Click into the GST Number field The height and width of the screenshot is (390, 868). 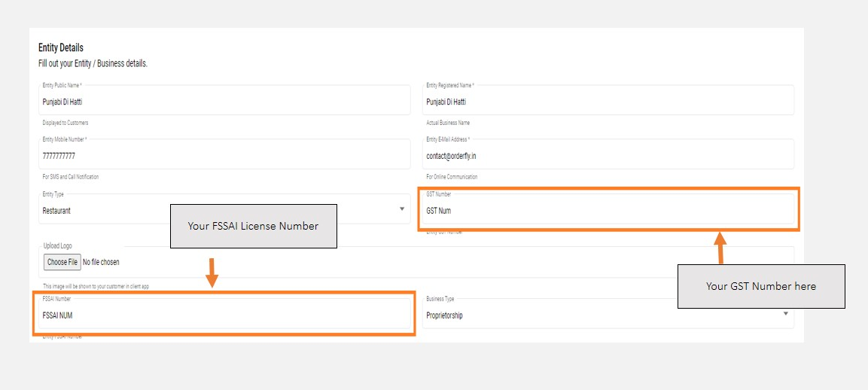(608, 211)
